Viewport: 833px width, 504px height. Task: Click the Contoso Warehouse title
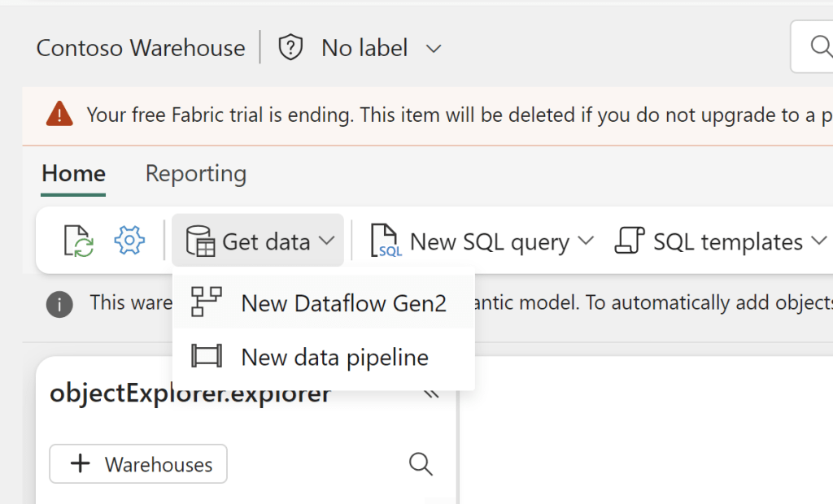tap(141, 48)
